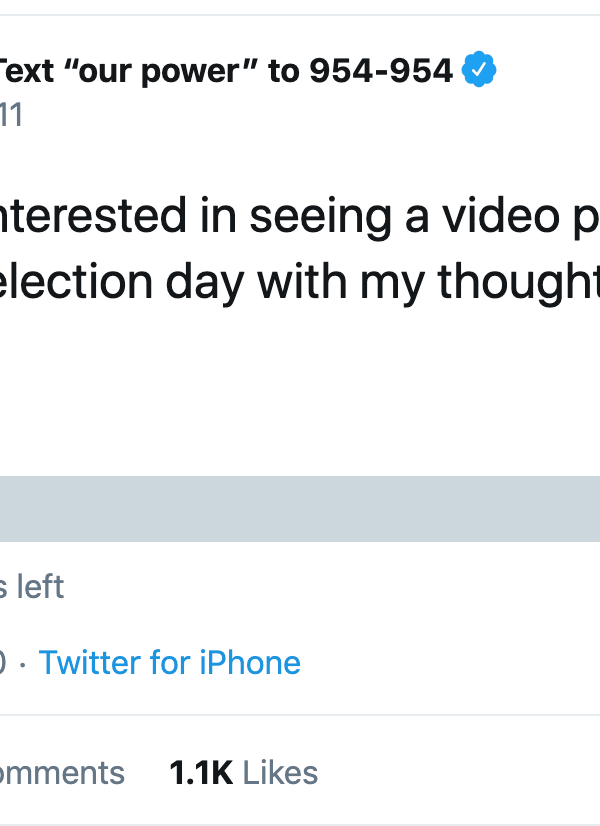Open the Comments count in stats row

[x=62, y=772]
